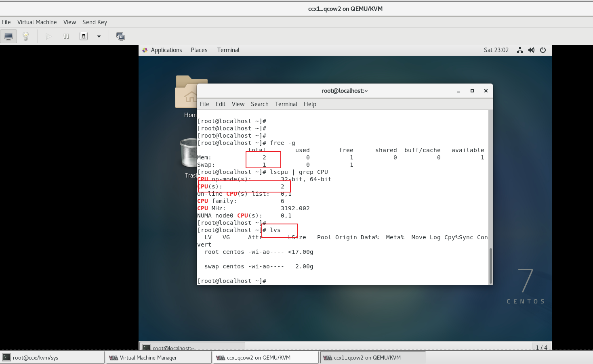Viewport: 593px width, 364px height.
Task: Open virtual hardware details via lightbulb icon
Action: point(25,36)
